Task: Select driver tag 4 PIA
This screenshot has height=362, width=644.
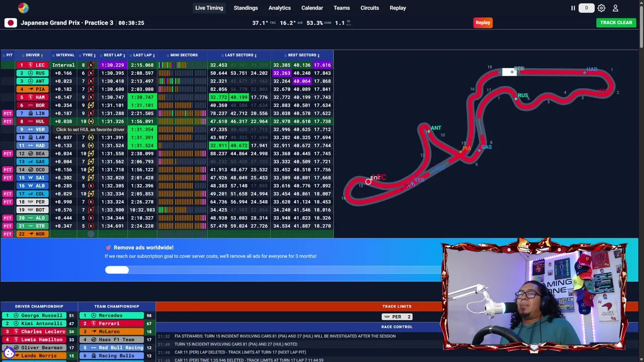Action: point(33,89)
